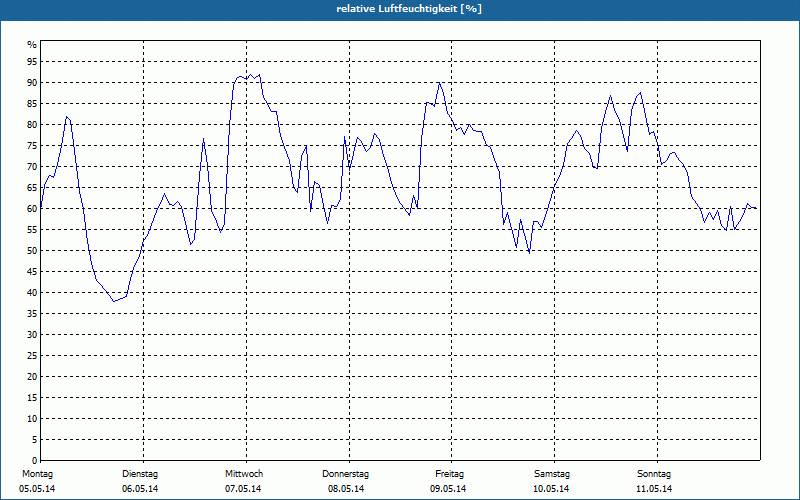Click the y-axis value '15'
Screen dimensions: 800x500
coord(32,397)
